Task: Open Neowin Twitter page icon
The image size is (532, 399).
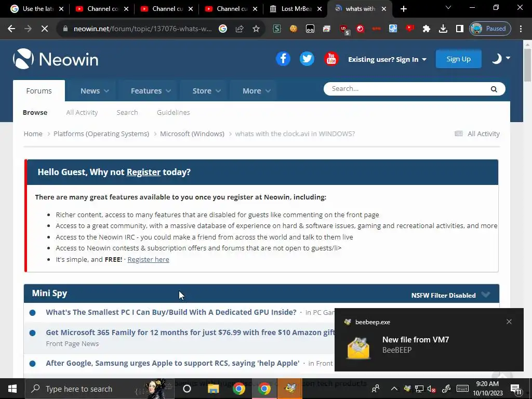Action: pos(307,59)
